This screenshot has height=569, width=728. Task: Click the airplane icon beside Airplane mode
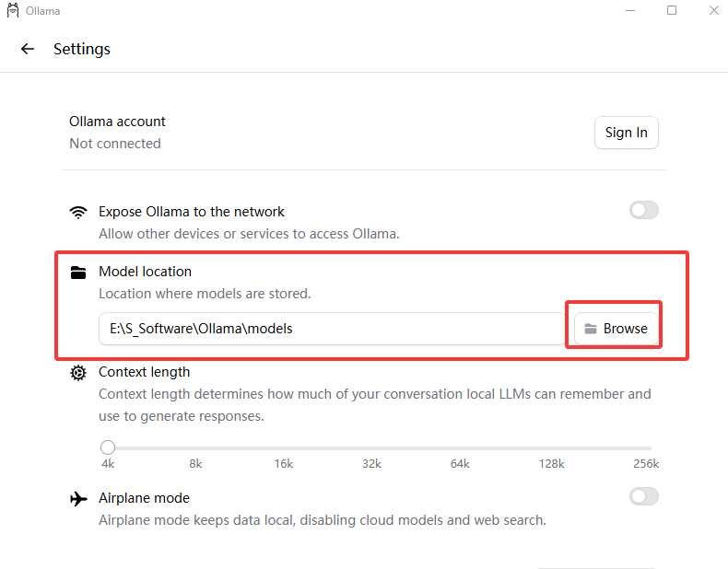78,498
